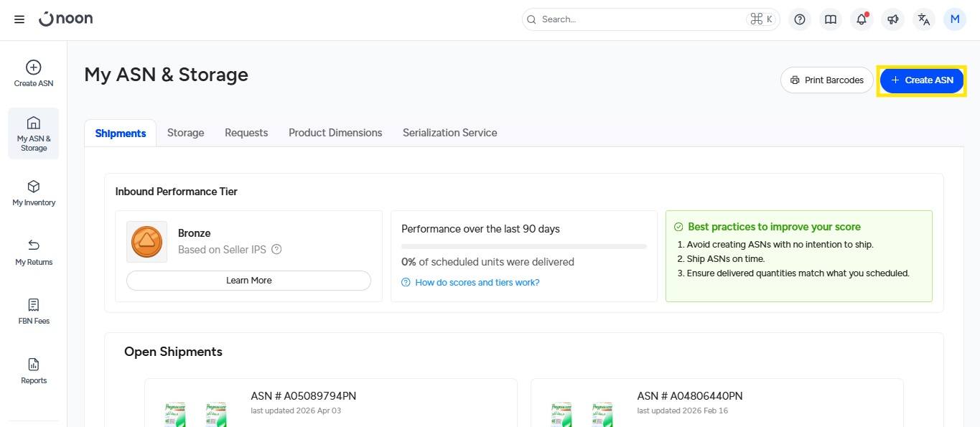This screenshot has width=980, height=427.
Task: Switch to the Product Dimensions tab
Action: click(335, 133)
